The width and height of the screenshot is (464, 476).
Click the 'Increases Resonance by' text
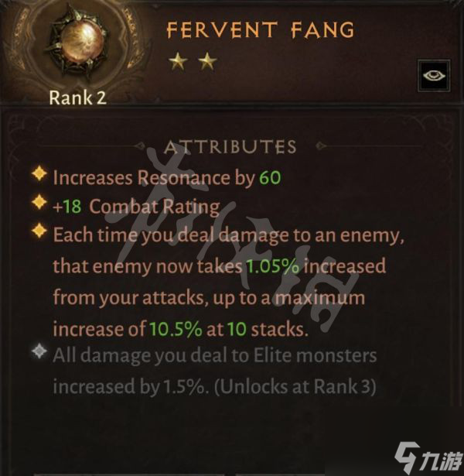(154, 178)
